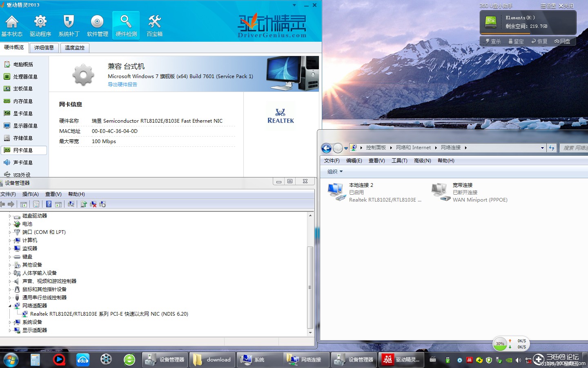Image resolution: width=588 pixels, height=368 pixels.
Task: Open the 组织 dropdown in network connections
Action: pos(335,172)
